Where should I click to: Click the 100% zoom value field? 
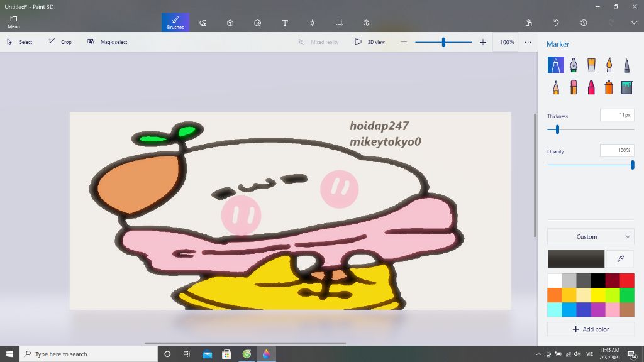(507, 42)
